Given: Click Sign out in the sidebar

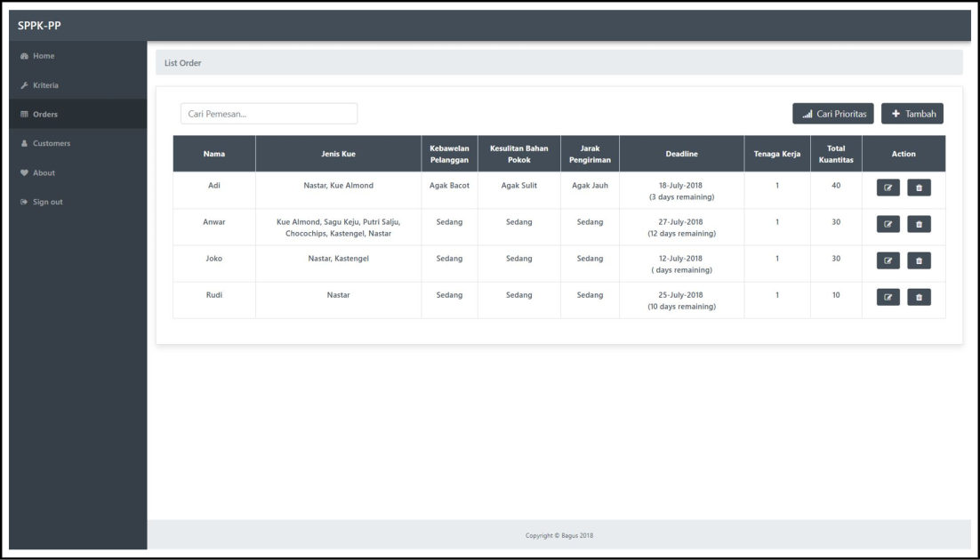Looking at the screenshot, I should pyautogui.click(x=47, y=202).
